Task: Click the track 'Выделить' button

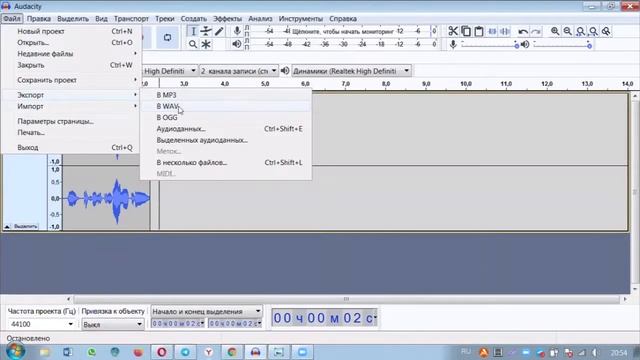Action: 25,227
